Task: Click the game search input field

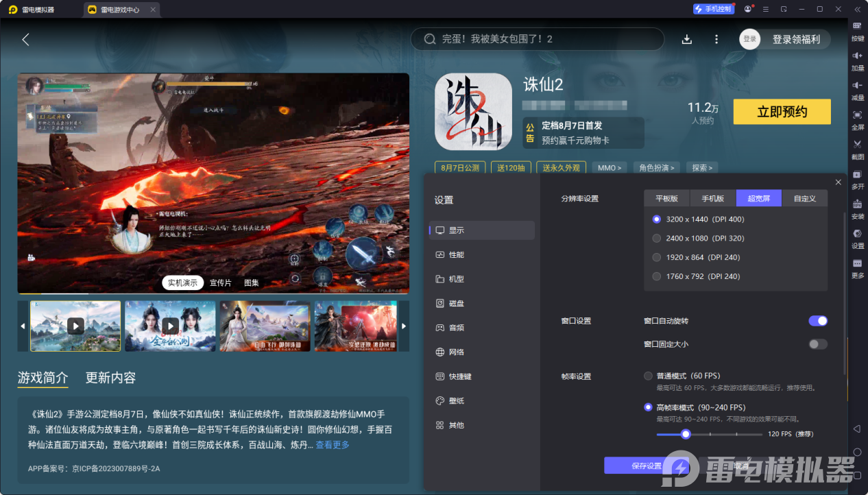Action: click(537, 39)
